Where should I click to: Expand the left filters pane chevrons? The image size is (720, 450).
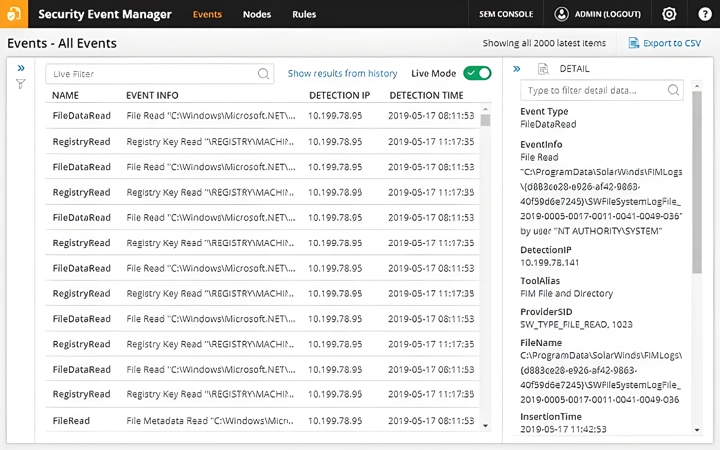(x=21, y=68)
